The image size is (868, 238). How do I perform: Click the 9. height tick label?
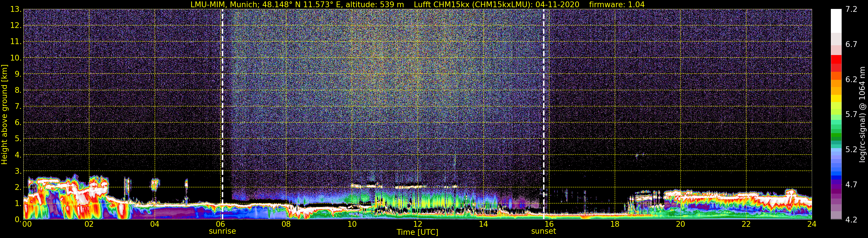click(18, 74)
